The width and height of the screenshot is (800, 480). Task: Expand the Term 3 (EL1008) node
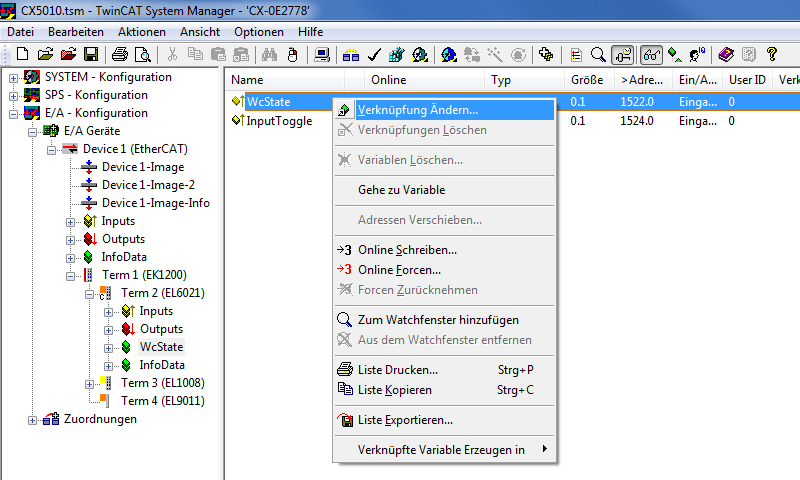coord(89,384)
